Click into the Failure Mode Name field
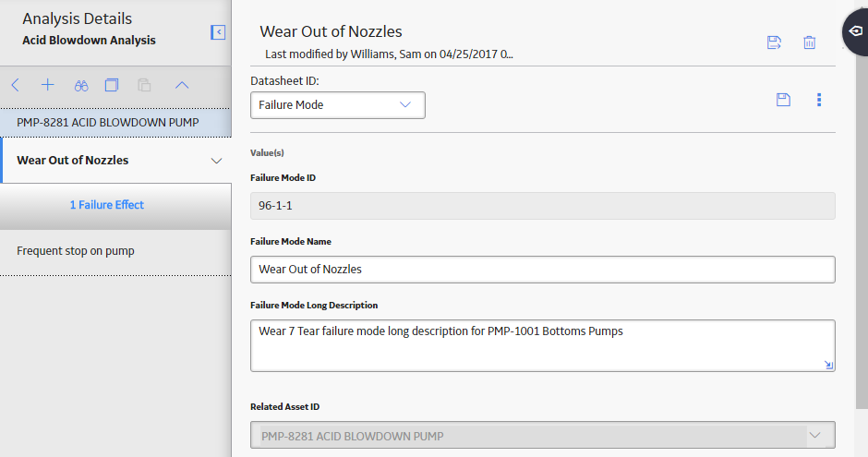 pos(543,270)
